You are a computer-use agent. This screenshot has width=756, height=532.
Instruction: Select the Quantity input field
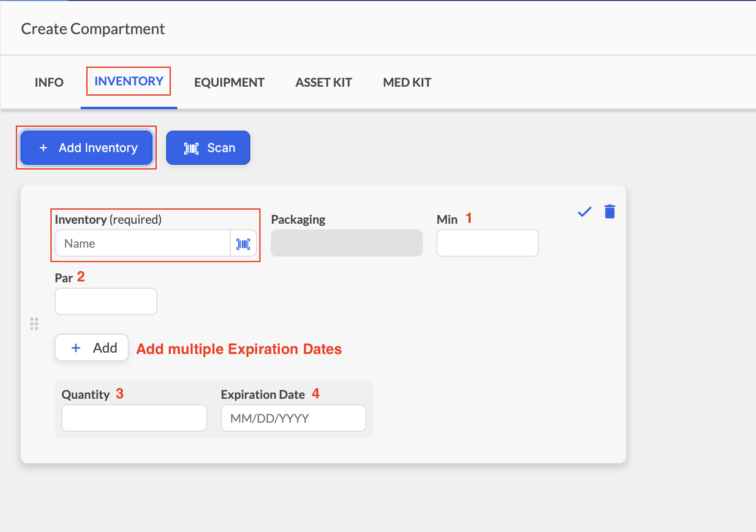(135, 418)
